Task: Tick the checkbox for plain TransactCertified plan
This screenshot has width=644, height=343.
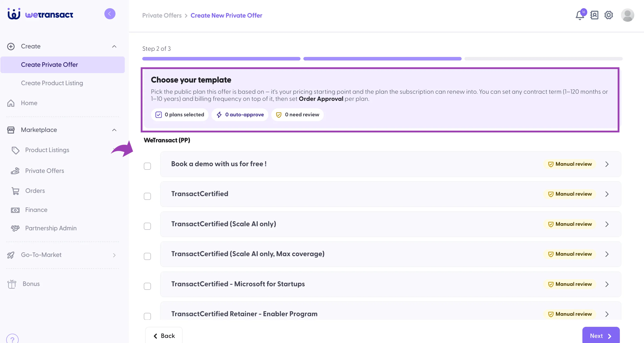Action: [x=147, y=196]
